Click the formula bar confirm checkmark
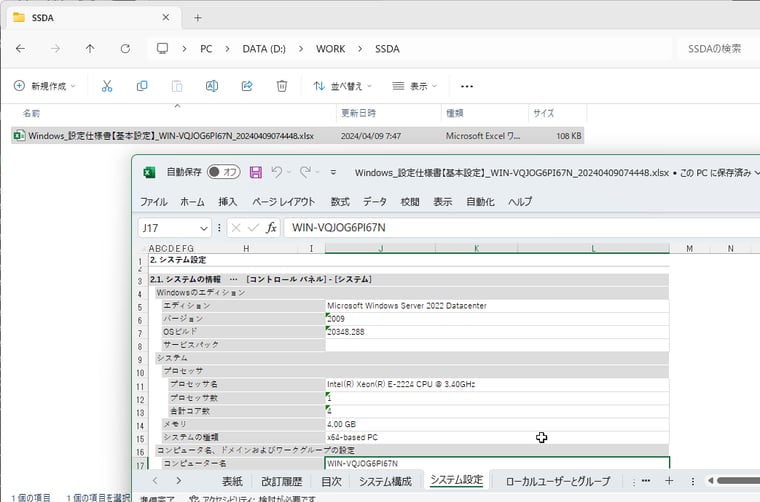 coord(253,228)
